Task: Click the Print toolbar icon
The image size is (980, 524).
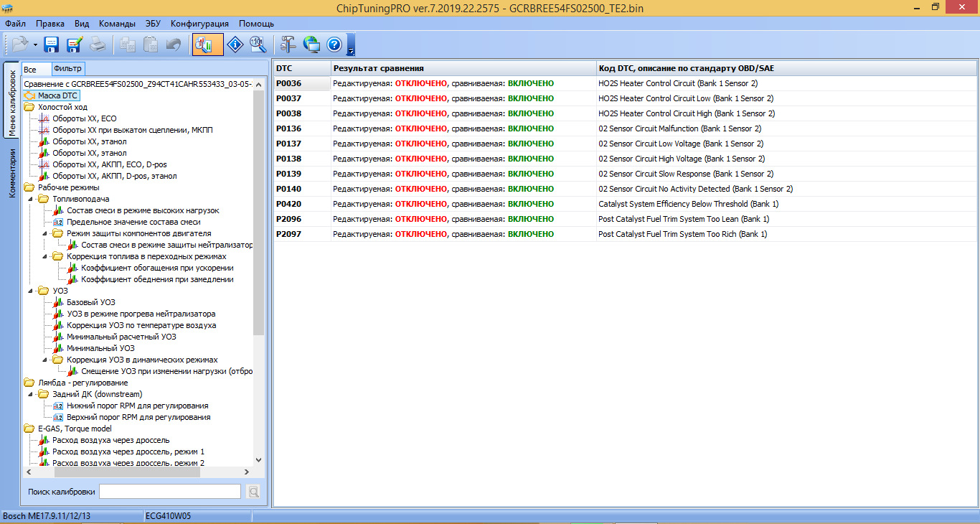Action: (98, 45)
